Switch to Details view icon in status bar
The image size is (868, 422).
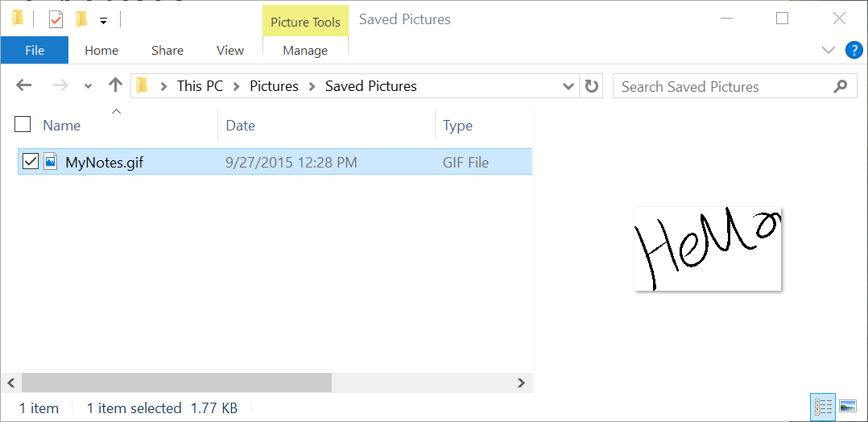(823, 408)
